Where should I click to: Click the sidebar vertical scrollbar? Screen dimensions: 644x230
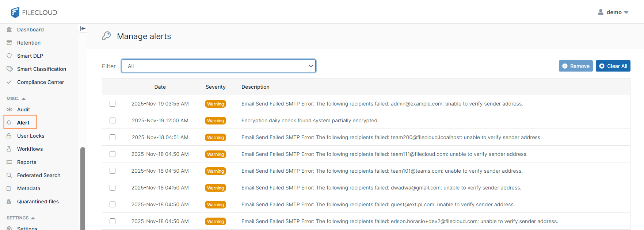[83, 186]
